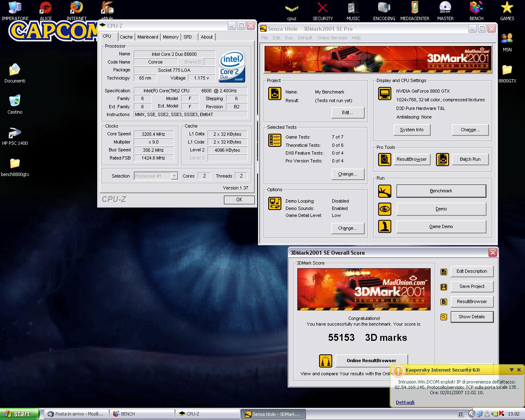Switch to the About tab in CPU-Z
The height and width of the screenshot is (420, 525).
point(207,37)
